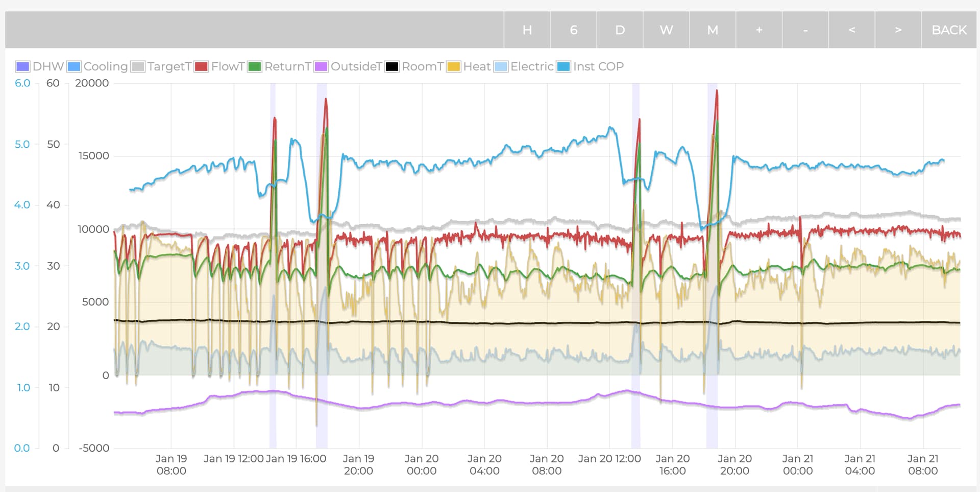Pan the graph left with < button
Image resolution: width=980 pixels, height=492 pixels.
pos(851,30)
